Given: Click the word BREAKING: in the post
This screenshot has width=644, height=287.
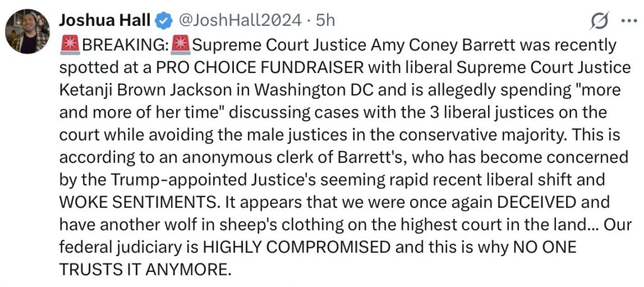Looking at the screenshot, I should (x=126, y=46).
